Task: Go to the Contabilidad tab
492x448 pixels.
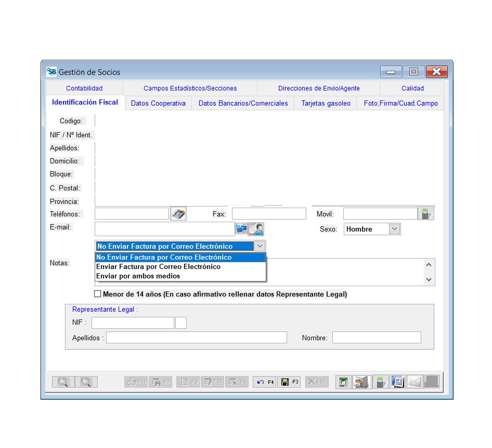Action: pyautogui.click(x=84, y=88)
